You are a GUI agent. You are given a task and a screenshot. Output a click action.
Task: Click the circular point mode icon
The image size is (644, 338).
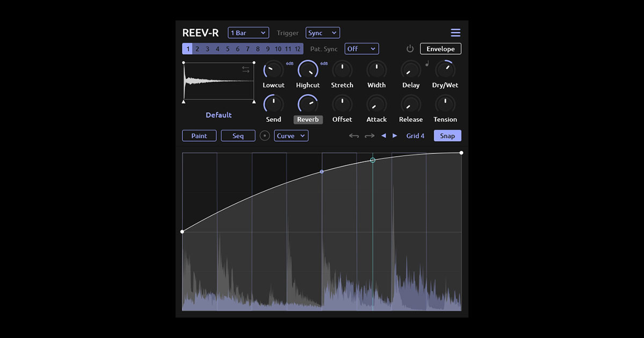[x=265, y=136]
